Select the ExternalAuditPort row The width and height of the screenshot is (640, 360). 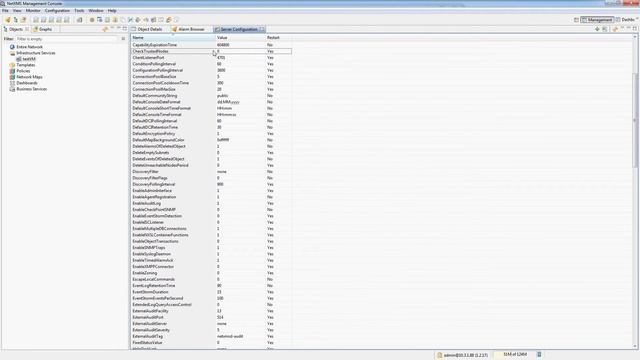(x=211, y=317)
